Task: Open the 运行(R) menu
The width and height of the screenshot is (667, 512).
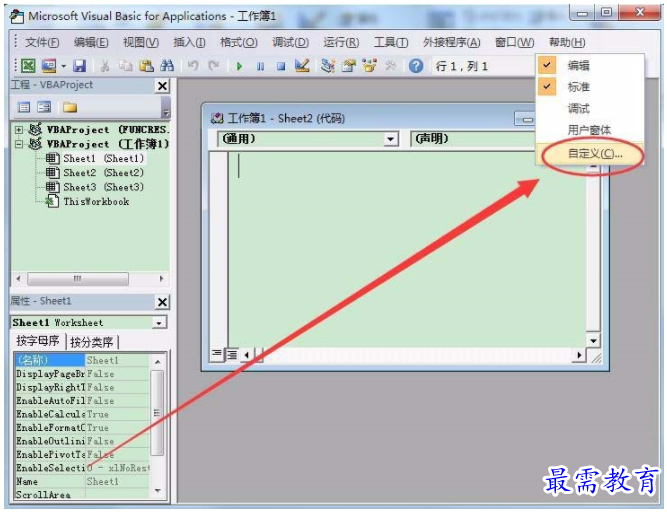Action: pyautogui.click(x=341, y=42)
